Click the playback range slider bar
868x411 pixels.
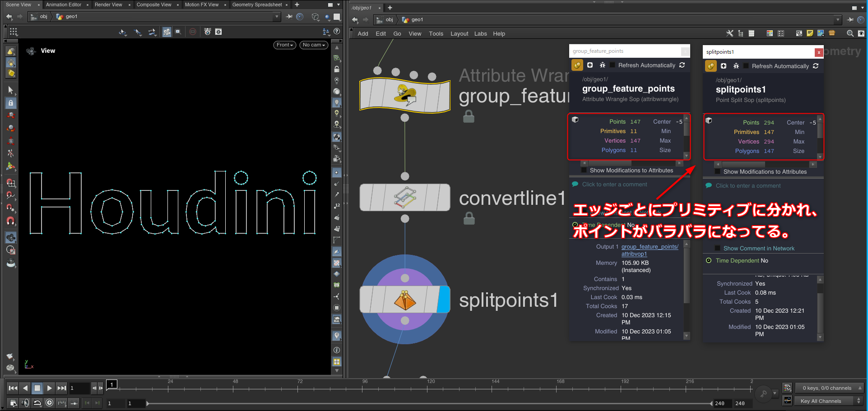pyautogui.click(x=429, y=403)
